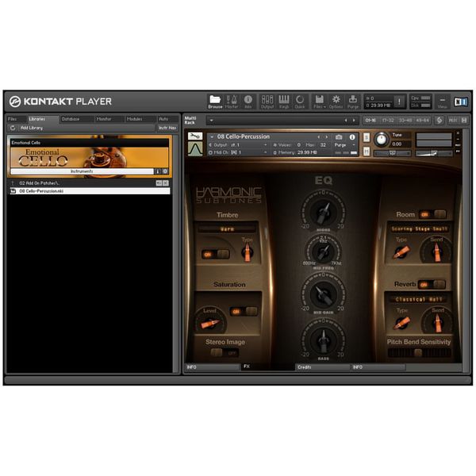This screenshot has width=476, height=476.
Task: Open the Files dropdown menu in toolbar
Action: point(319,101)
